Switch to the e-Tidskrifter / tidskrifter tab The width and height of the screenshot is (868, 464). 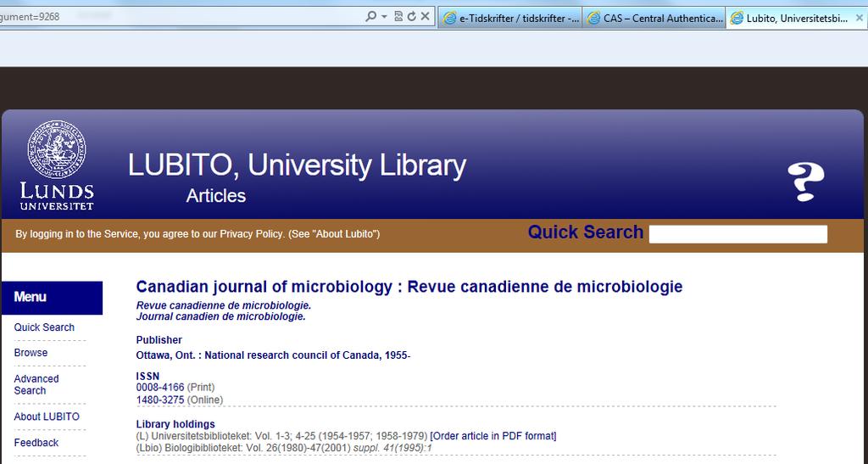(509, 19)
